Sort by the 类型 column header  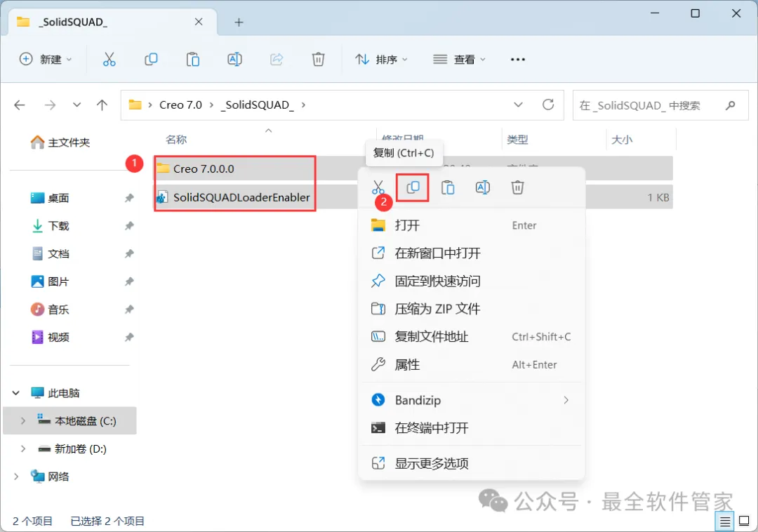tap(517, 140)
